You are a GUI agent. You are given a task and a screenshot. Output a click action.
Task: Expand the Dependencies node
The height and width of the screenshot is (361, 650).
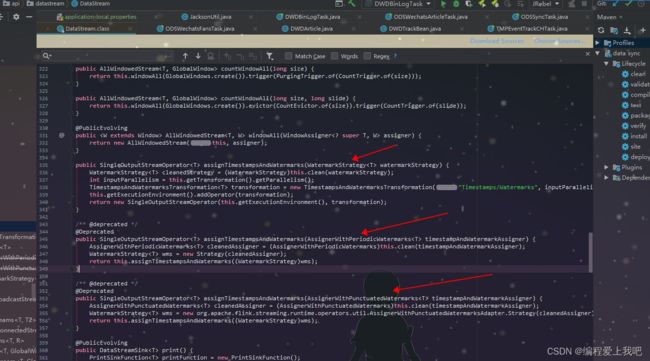(x=606, y=177)
